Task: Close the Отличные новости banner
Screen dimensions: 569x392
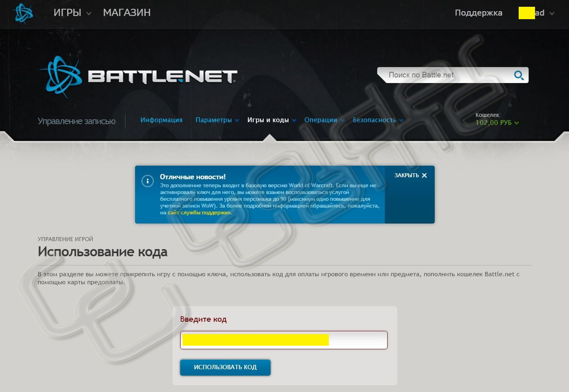Action: 410,175
